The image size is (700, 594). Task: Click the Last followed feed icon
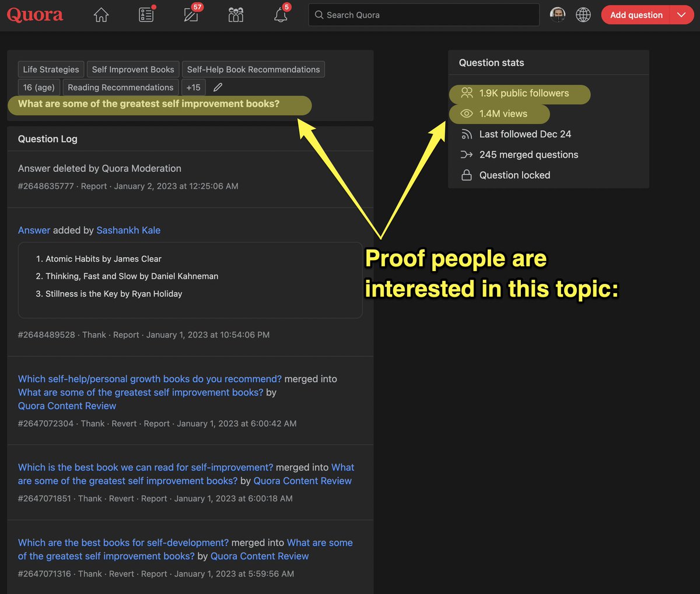tap(467, 134)
